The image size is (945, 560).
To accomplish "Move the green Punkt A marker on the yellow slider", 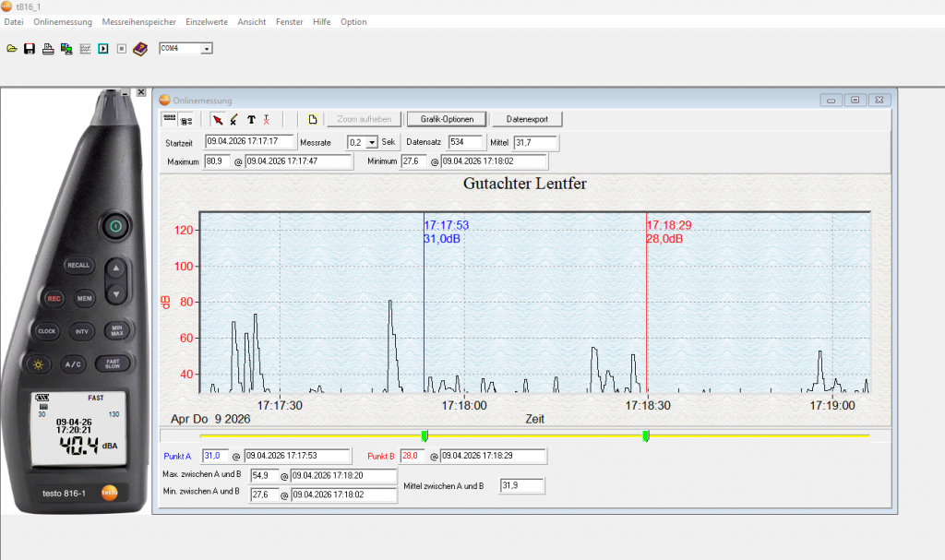I will tap(425, 435).
